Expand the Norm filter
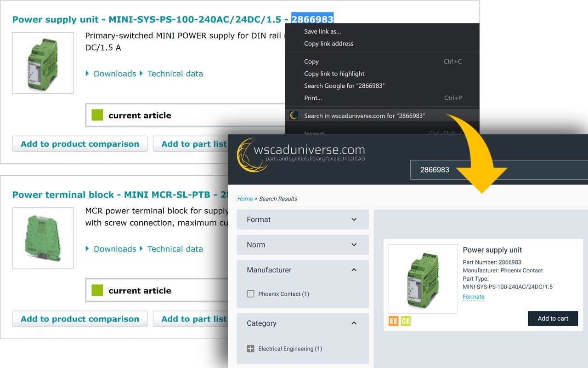This screenshot has height=368, width=588. (x=303, y=245)
